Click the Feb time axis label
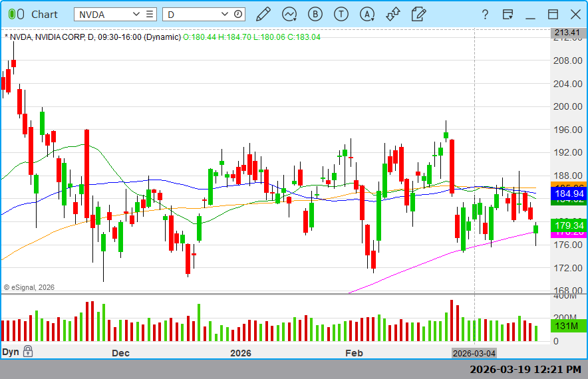The image size is (588, 379). pyautogui.click(x=354, y=353)
